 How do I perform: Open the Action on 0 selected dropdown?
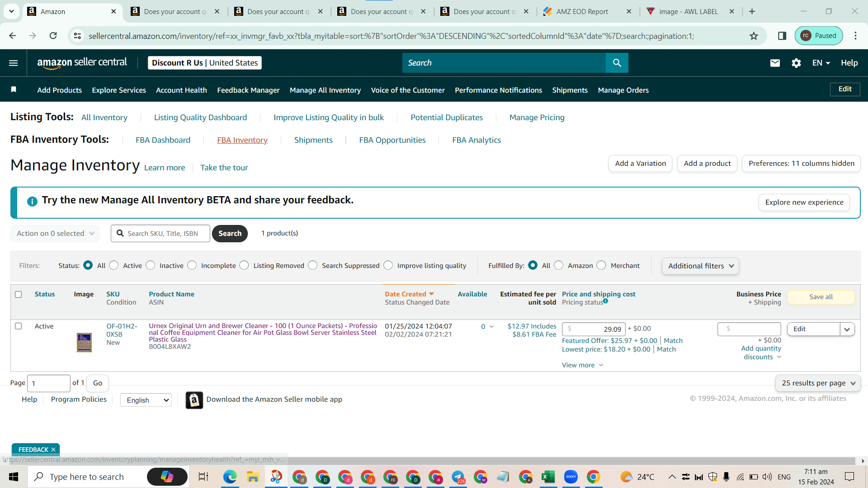(55, 234)
